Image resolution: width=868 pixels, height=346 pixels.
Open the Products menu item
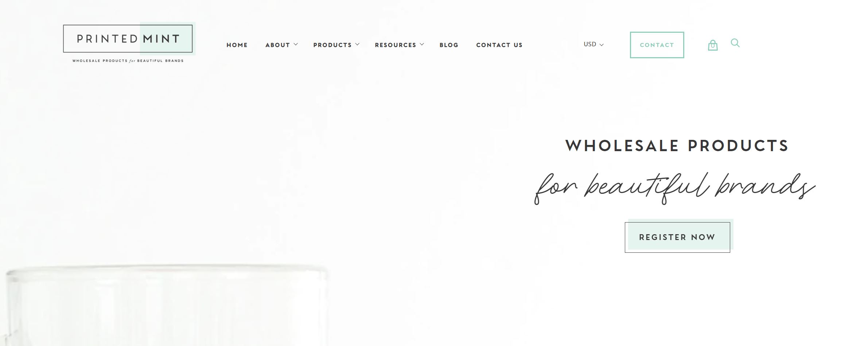tap(332, 45)
